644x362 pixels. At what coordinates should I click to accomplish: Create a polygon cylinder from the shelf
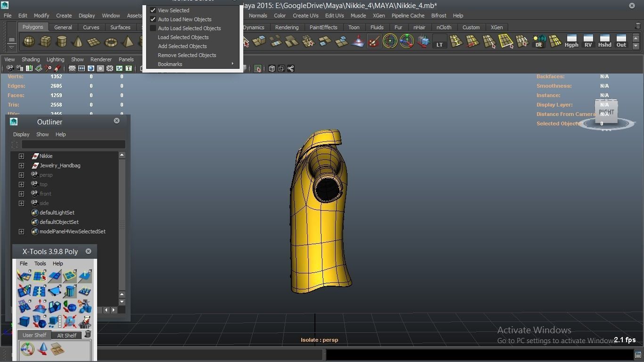[x=62, y=41]
